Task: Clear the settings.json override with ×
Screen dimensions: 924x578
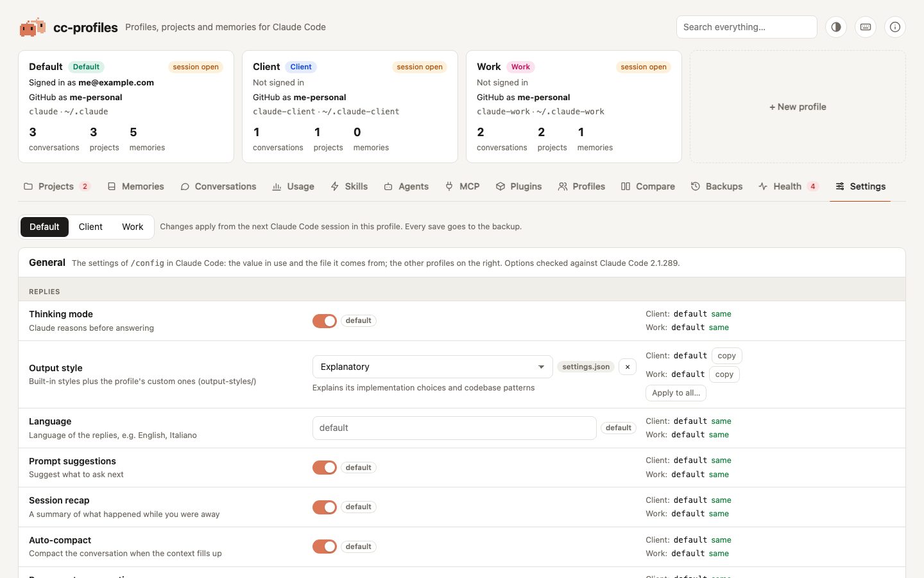Action: click(628, 367)
